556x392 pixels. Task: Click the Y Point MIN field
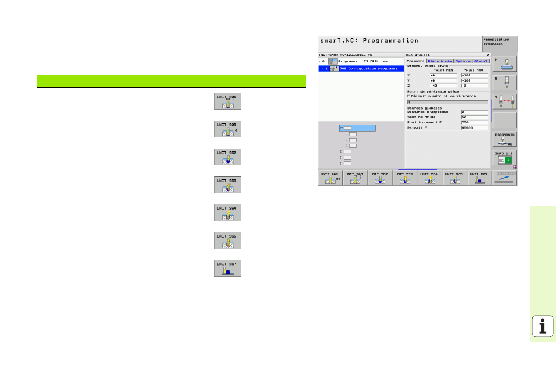click(x=443, y=81)
